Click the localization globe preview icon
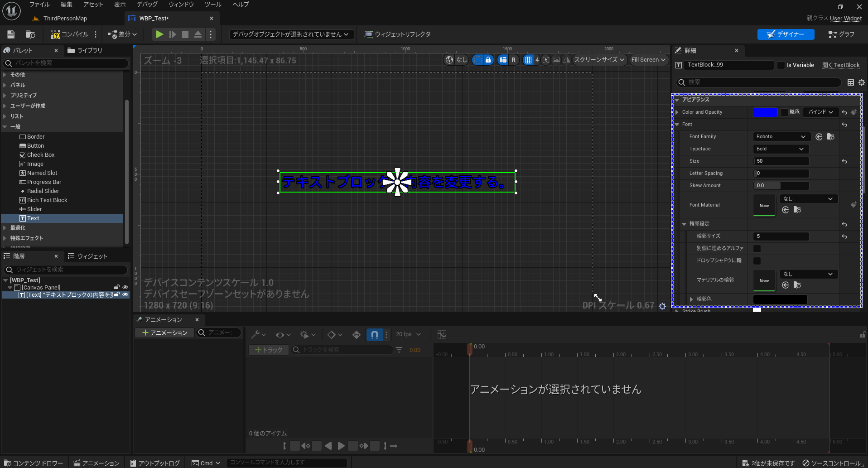Image resolution: width=868 pixels, height=468 pixels. [x=449, y=59]
